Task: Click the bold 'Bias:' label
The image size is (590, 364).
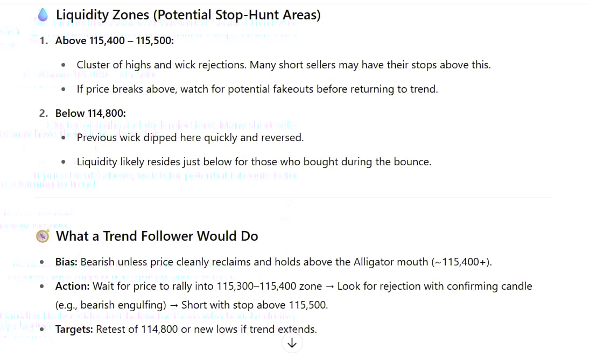Action: pyautogui.click(x=67, y=262)
